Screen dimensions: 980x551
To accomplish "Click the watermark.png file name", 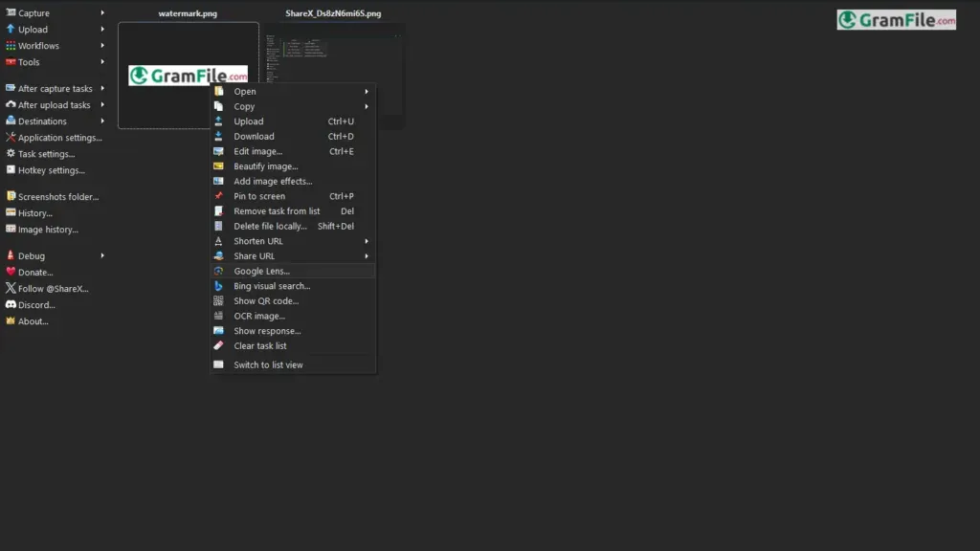I will pyautogui.click(x=188, y=13).
